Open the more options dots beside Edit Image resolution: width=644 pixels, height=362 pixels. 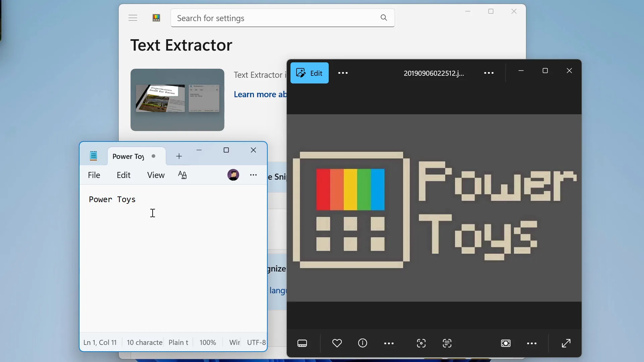tap(343, 73)
